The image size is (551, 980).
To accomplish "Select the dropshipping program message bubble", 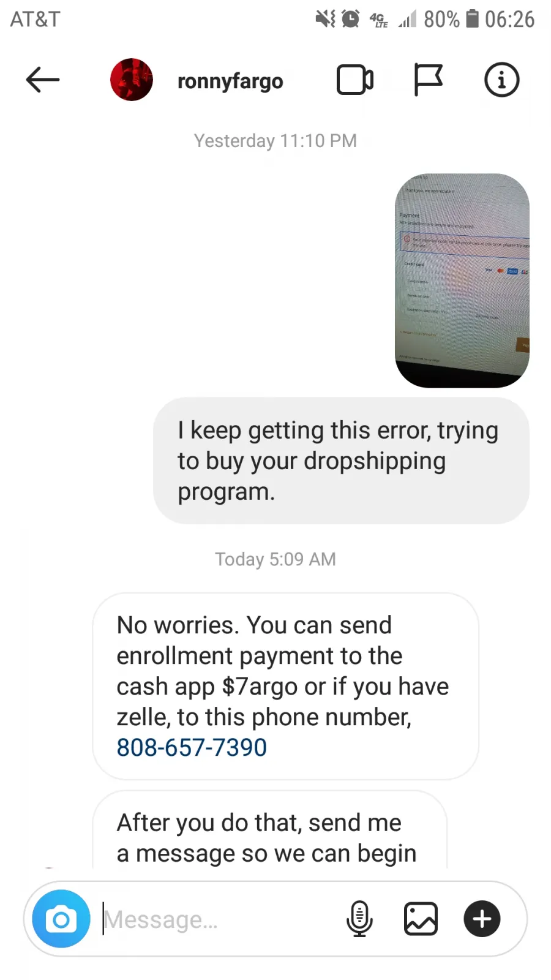I will (341, 461).
